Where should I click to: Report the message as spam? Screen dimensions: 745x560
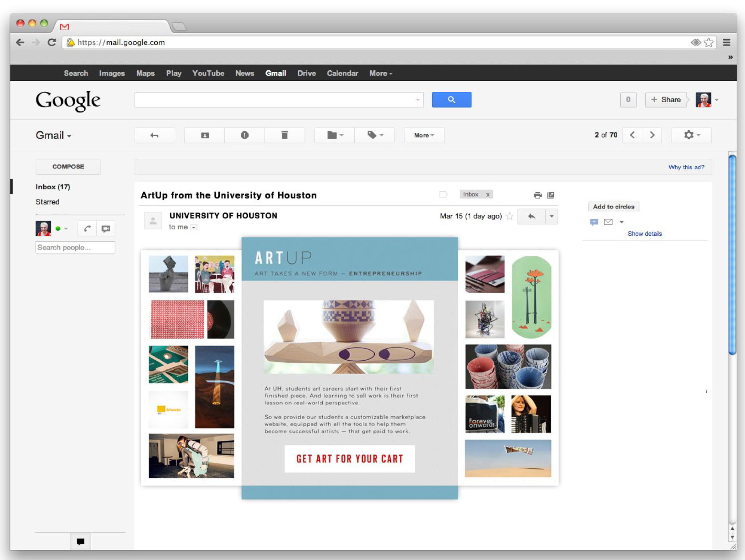[244, 135]
